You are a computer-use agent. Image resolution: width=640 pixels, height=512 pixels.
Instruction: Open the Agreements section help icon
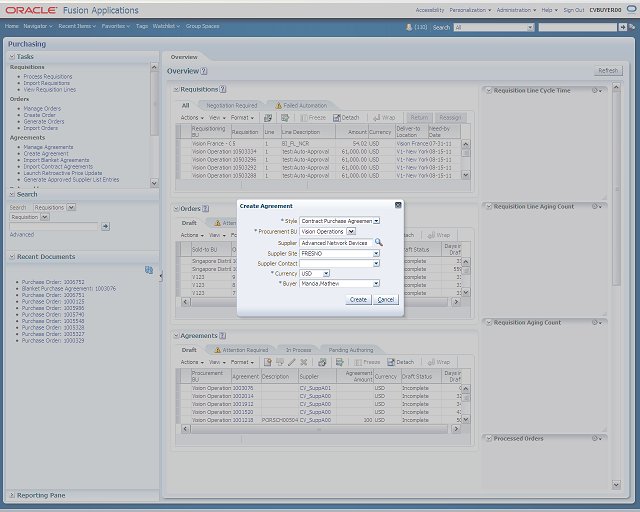(222, 336)
